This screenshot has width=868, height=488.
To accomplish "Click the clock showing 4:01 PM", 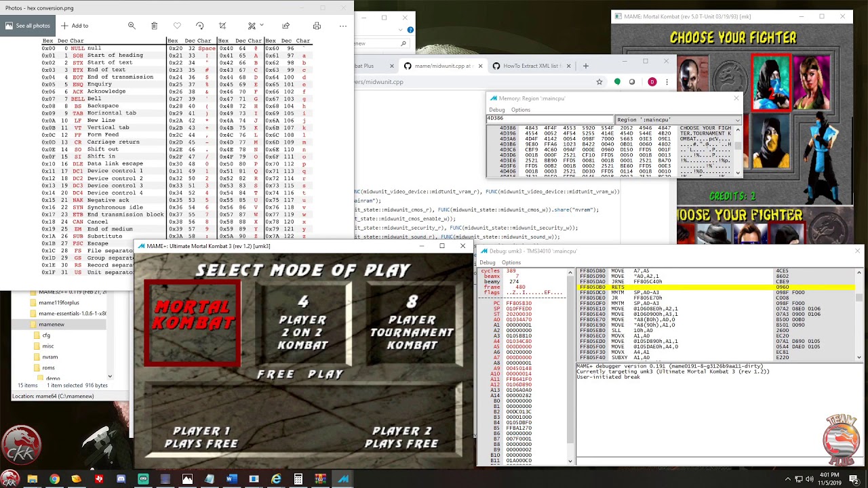I will pyautogui.click(x=829, y=479).
